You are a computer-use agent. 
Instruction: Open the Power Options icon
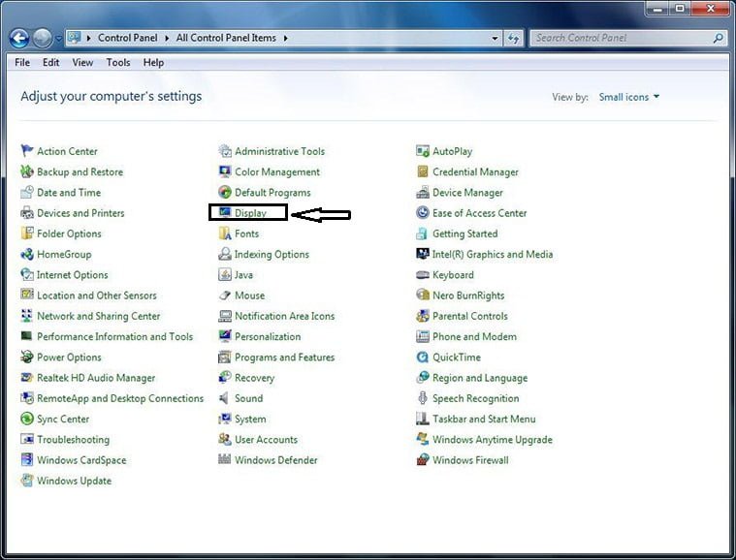click(x=27, y=357)
